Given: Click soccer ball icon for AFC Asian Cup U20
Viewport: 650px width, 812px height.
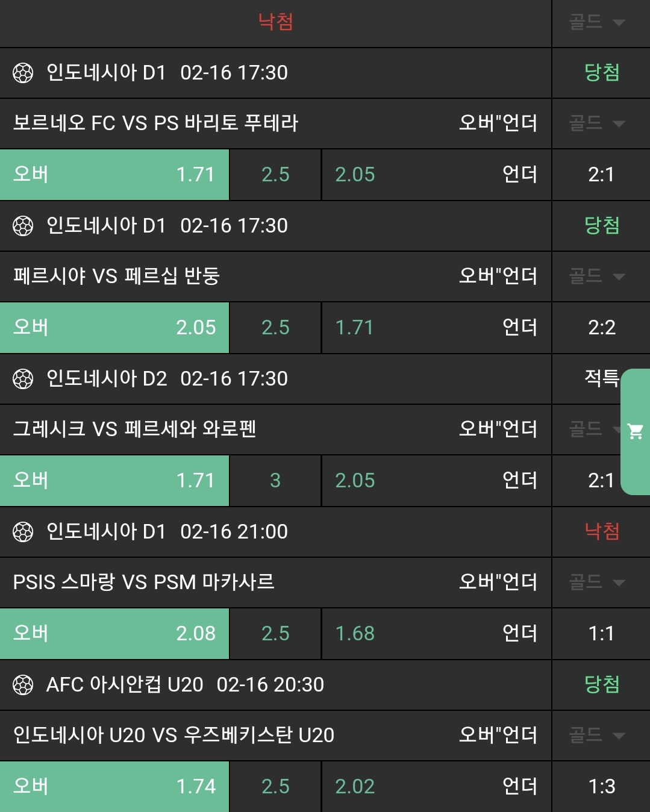Looking at the screenshot, I should click(23, 685).
